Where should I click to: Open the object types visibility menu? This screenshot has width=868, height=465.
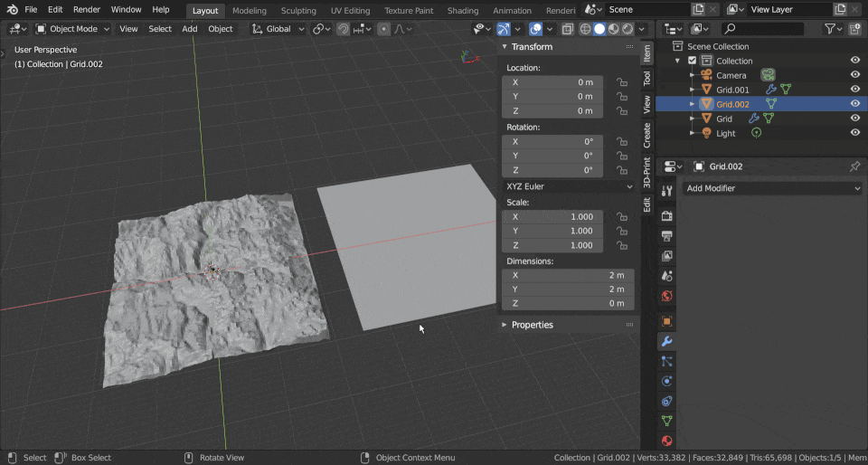pyautogui.click(x=483, y=29)
